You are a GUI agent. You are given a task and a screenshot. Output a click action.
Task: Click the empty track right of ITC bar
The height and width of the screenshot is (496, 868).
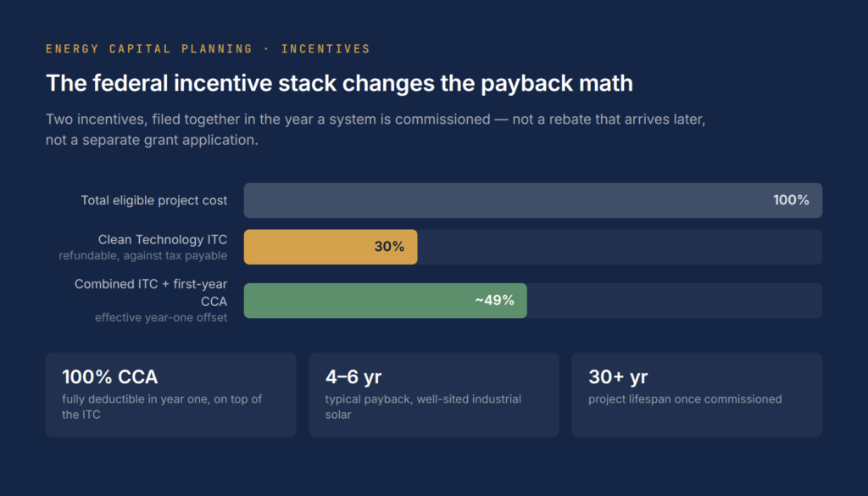[x=620, y=247]
